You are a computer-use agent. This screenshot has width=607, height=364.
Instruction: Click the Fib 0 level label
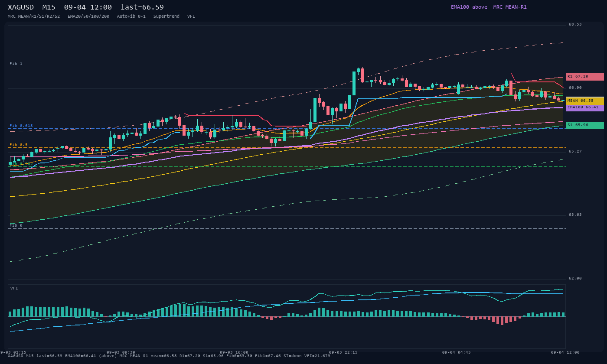point(16,226)
